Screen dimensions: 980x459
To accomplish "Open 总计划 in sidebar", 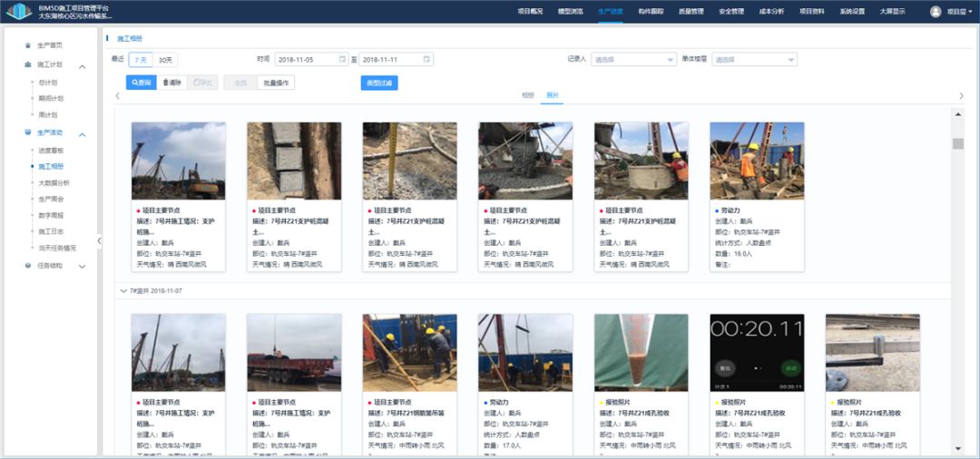I will (47, 83).
